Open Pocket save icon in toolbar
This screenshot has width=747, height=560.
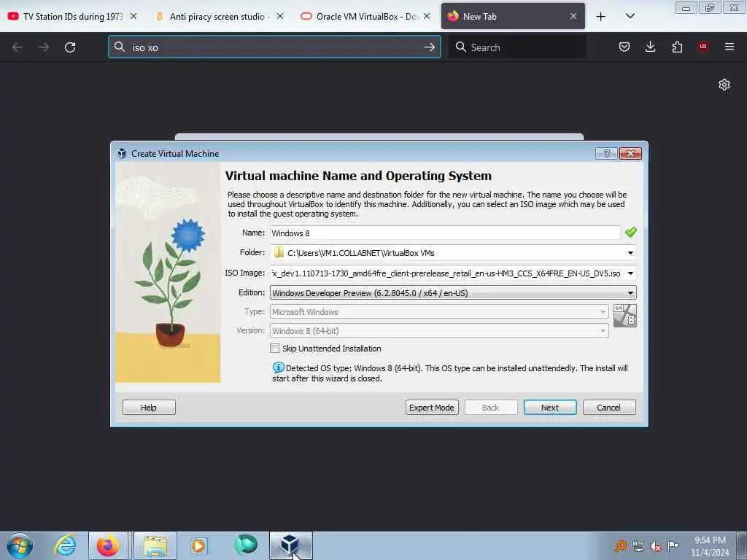(x=624, y=47)
